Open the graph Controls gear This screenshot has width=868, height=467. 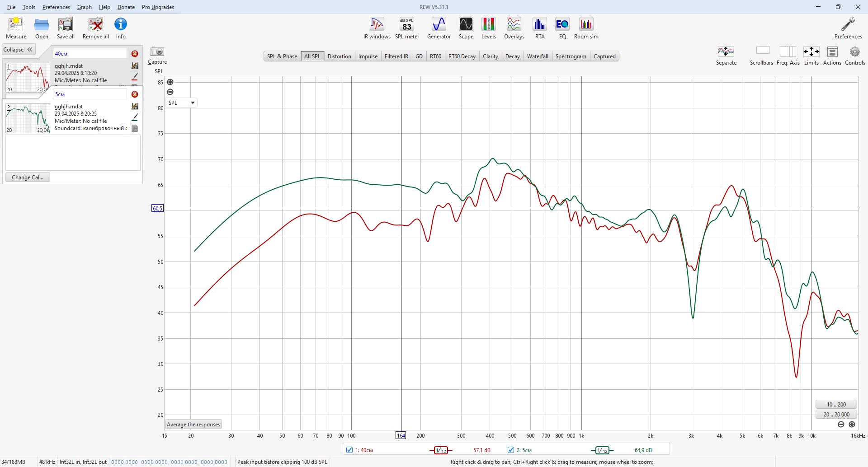point(855,56)
